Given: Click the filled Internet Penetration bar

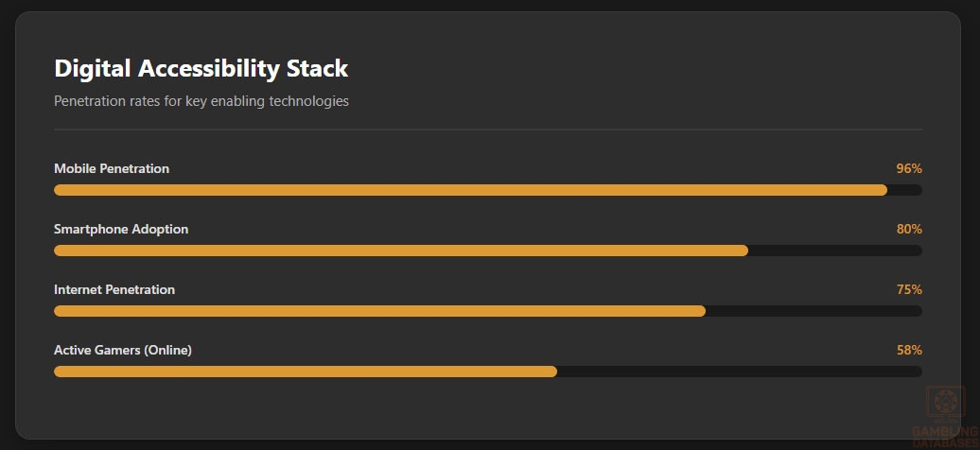Looking at the screenshot, I should (x=379, y=311).
